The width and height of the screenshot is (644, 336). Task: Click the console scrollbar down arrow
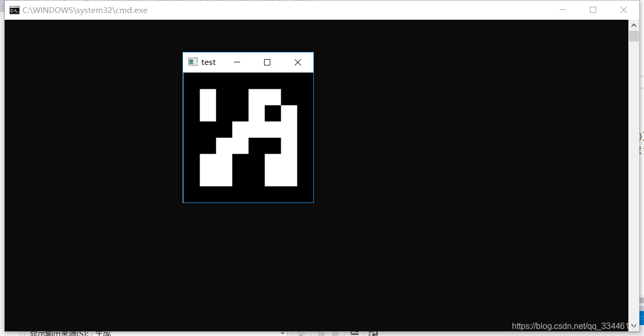coord(634,326)
